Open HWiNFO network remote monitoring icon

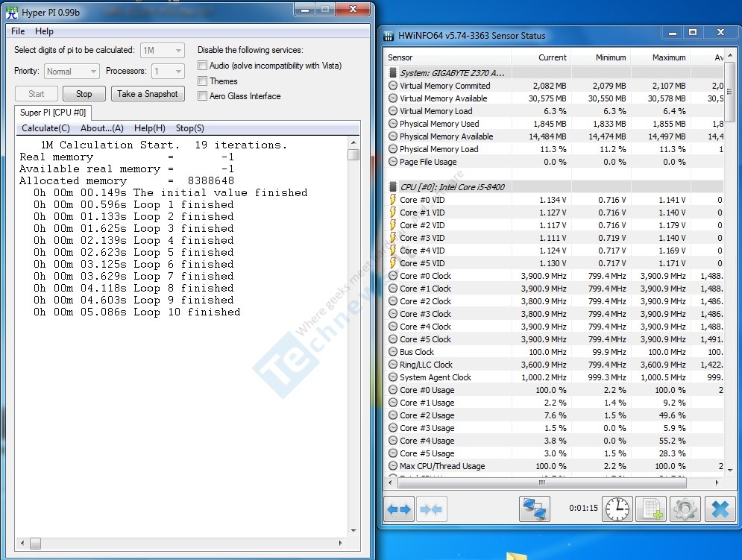click(534, 509)
